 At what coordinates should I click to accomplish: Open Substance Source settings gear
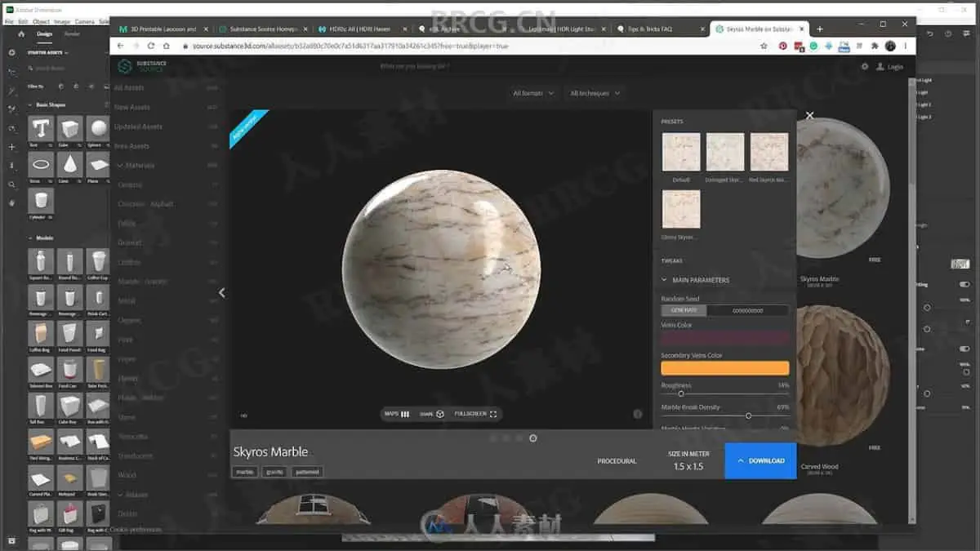click(x=865, y=66)
